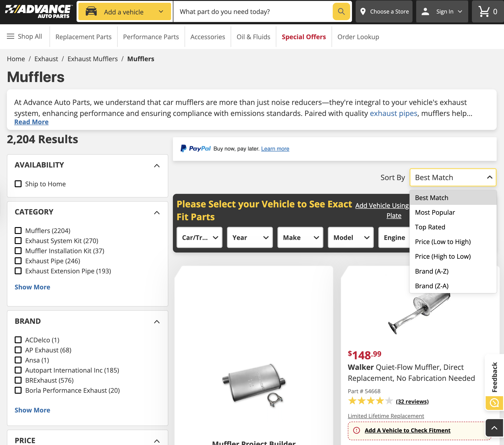The image size is (504, 445).
Task: Click the Read More link
Action: coord(31,122)
